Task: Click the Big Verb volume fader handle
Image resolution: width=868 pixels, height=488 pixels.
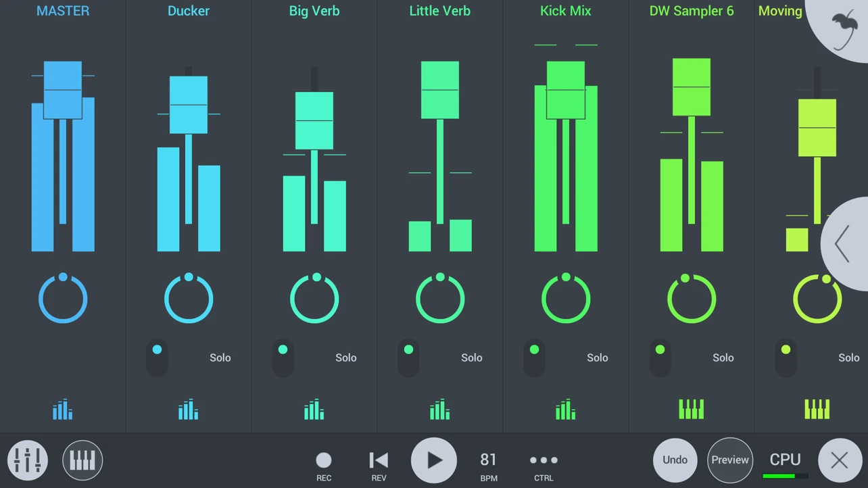Action: point(314,120)
